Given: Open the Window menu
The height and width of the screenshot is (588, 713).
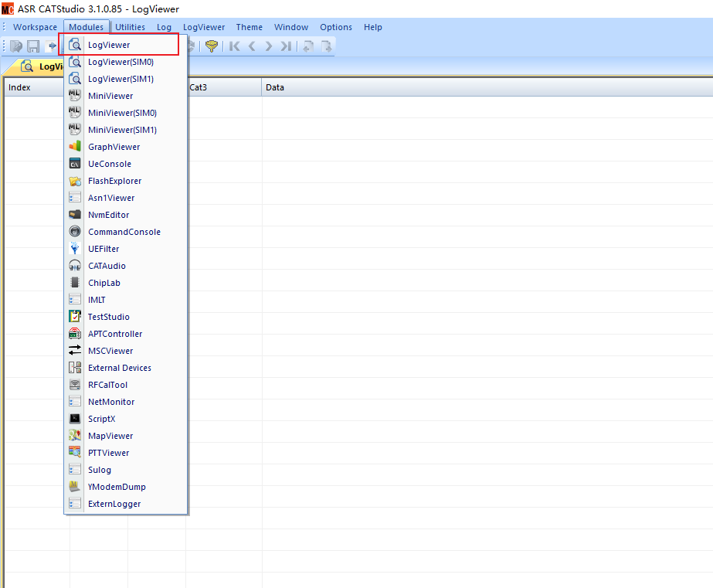Looking at the screenshot, I should [x=291, y=27].
